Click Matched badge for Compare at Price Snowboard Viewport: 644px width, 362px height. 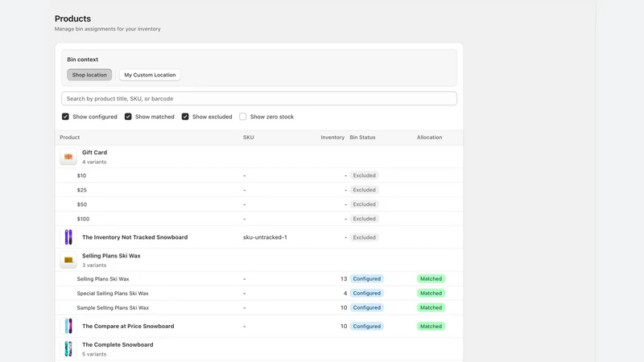point(431,327)
